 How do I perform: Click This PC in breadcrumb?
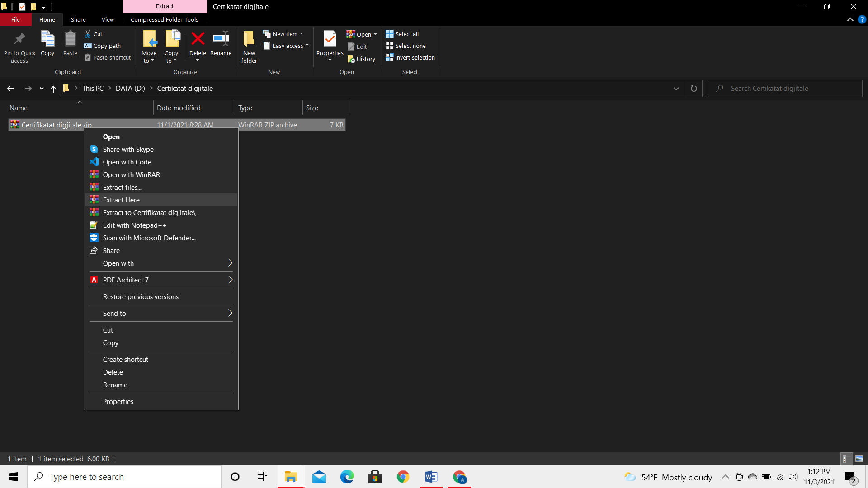[93, 89]
